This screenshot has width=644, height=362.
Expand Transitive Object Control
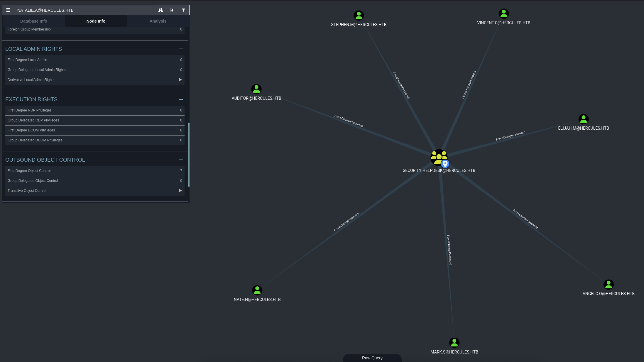tap(180, 190)
